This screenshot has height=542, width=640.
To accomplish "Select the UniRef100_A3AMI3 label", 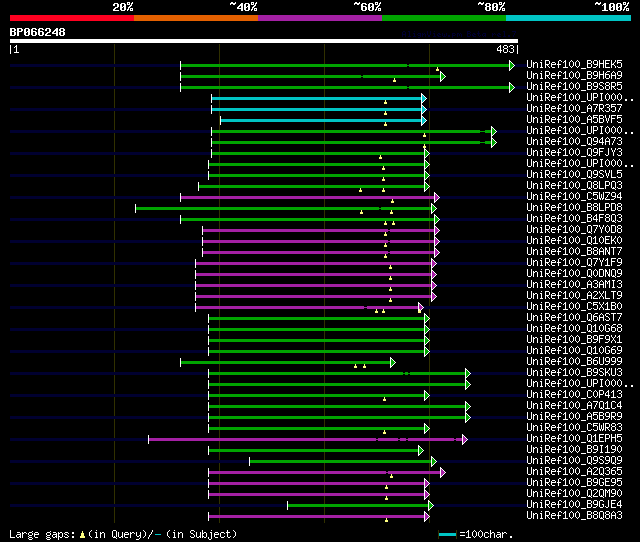I will tap(574, 284).
